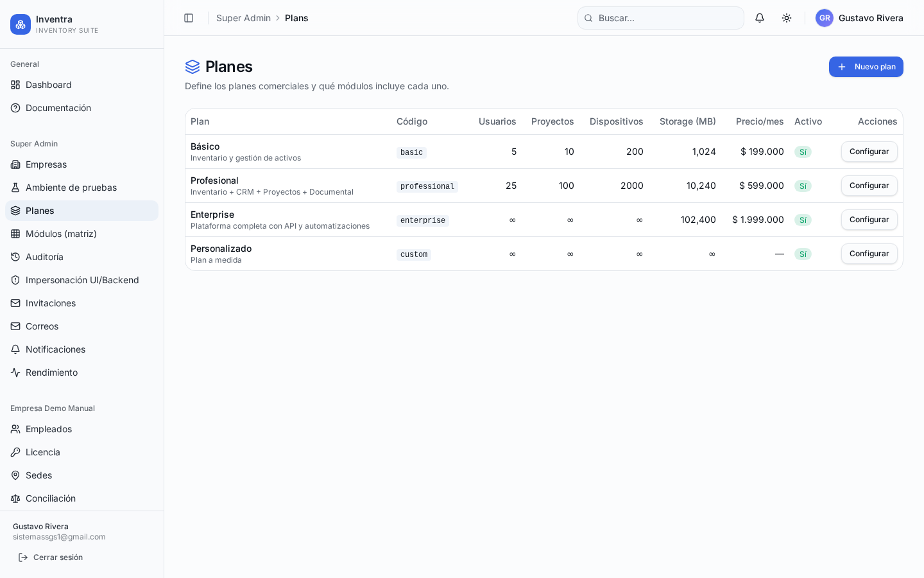Click the Cerrar sesión logout icon

coord(23,557)
